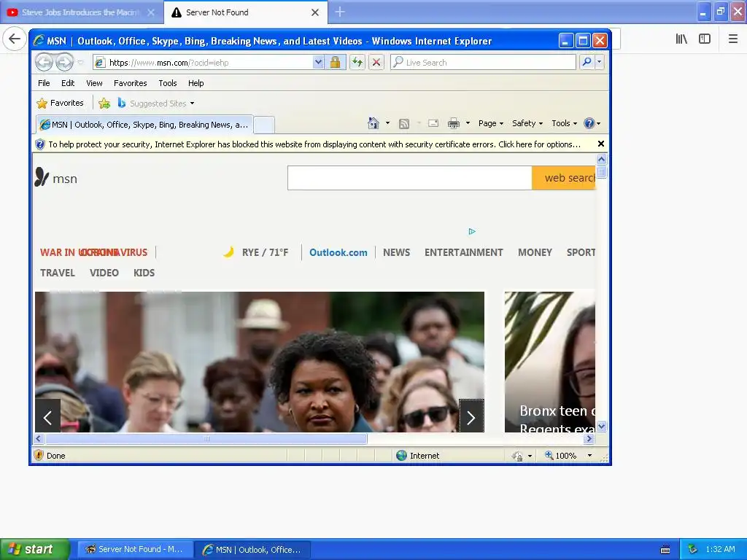Screen dimensions: 747x560
Task: Click the Print icon in command bar
Action: pos(454,123)
